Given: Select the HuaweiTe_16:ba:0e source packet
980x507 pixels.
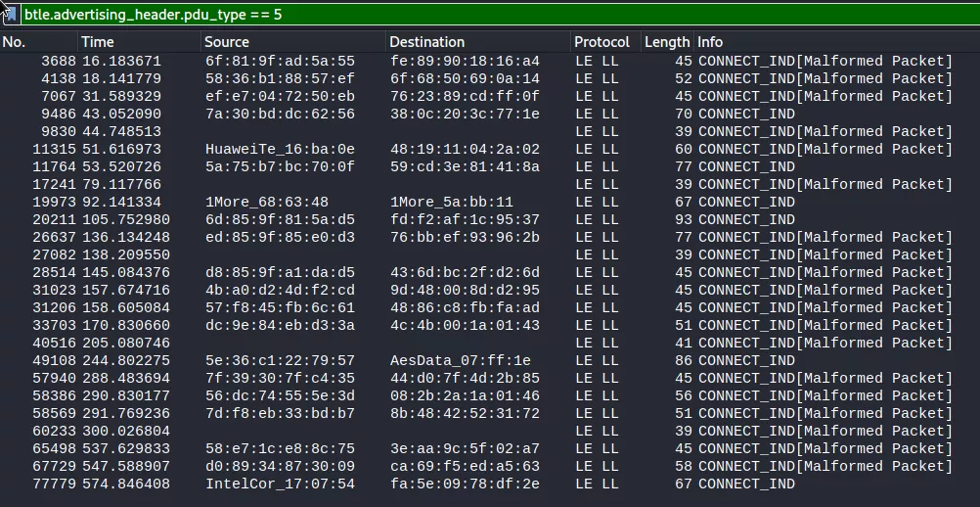Looking at the screenshot, I should pos(490,150).
